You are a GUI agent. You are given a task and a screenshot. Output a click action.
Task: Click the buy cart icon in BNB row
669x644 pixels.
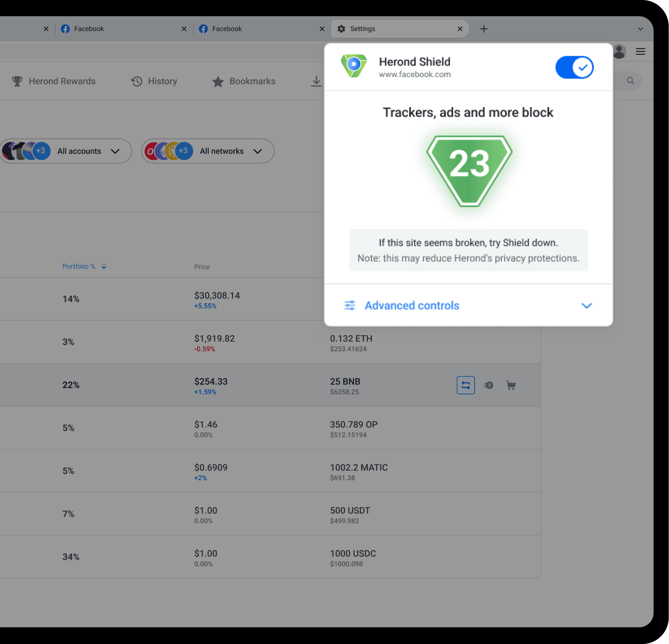coord(511,385)
